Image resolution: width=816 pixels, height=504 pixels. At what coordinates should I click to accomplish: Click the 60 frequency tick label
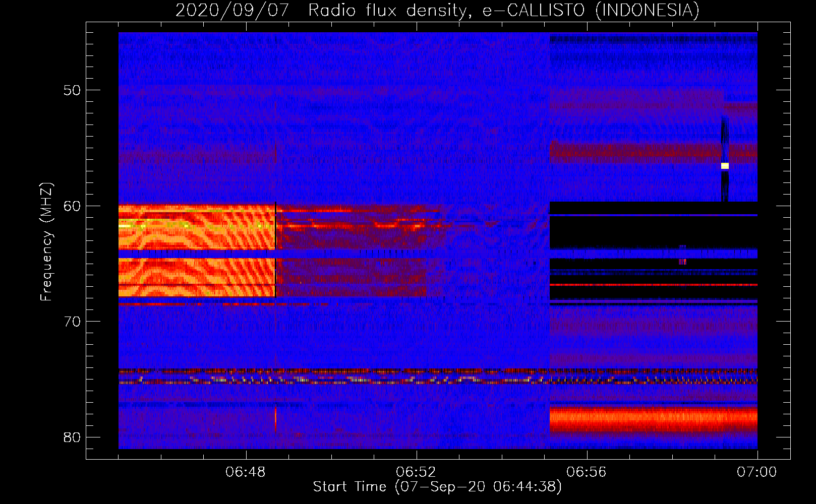[x=73, y=206]
